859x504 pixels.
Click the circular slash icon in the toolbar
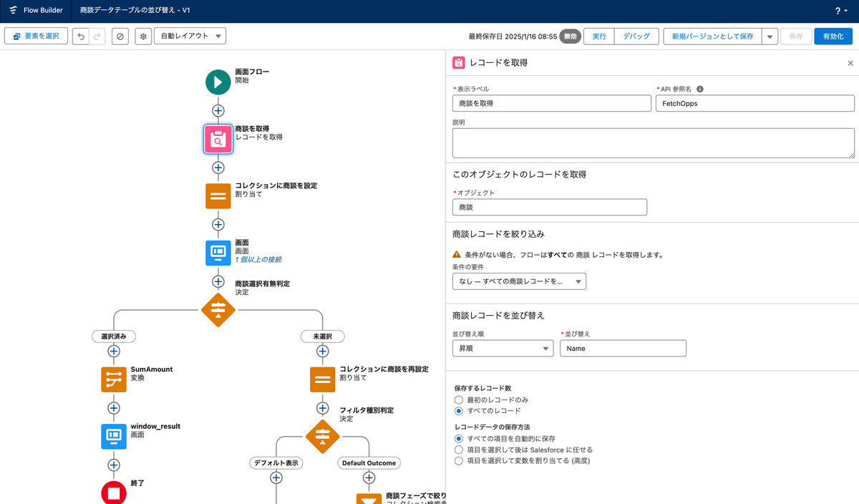pyautogui.click(x=120, y=36)
